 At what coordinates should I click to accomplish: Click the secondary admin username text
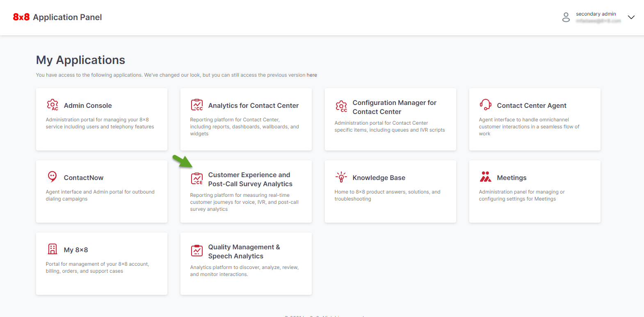pos(596,14)
